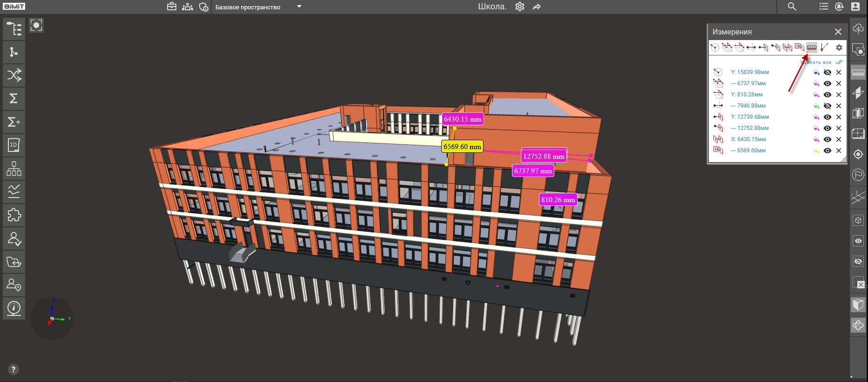The height and width of the screenshot is (382, 868).
Task: Click the search magnifier icon
Action: pos(792,7)
